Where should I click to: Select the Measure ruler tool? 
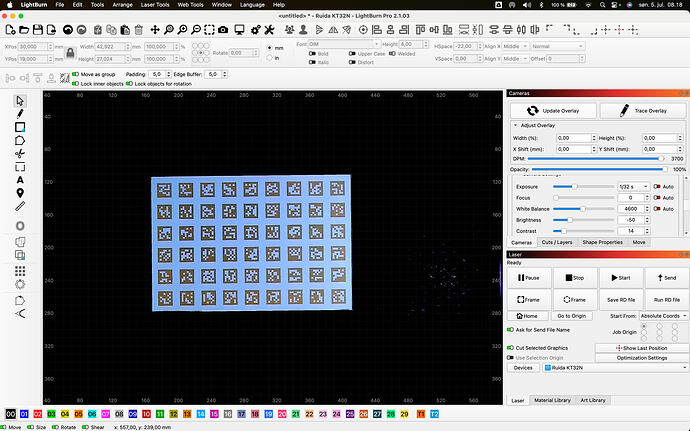pyautogui.click(x=20, y=206)
